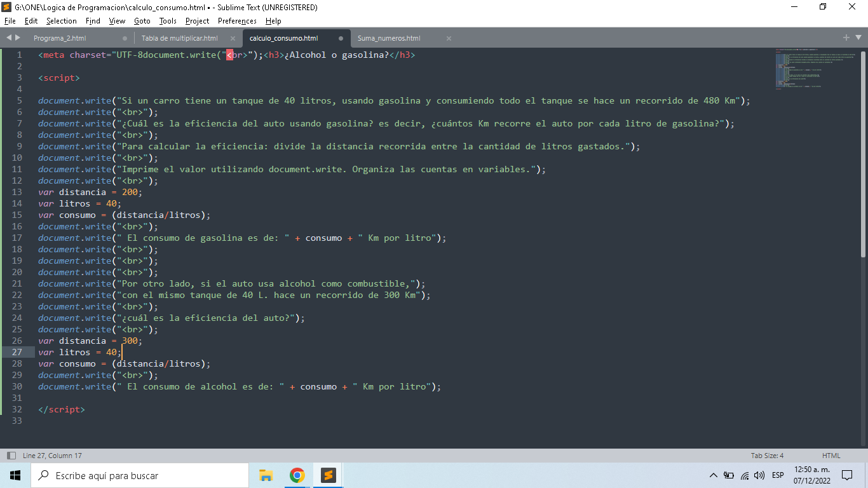Image resolution: width=868 pixels, height=488 pixels.
Task: Click the Sublime Text title bar logo
Action: point(7,7)
